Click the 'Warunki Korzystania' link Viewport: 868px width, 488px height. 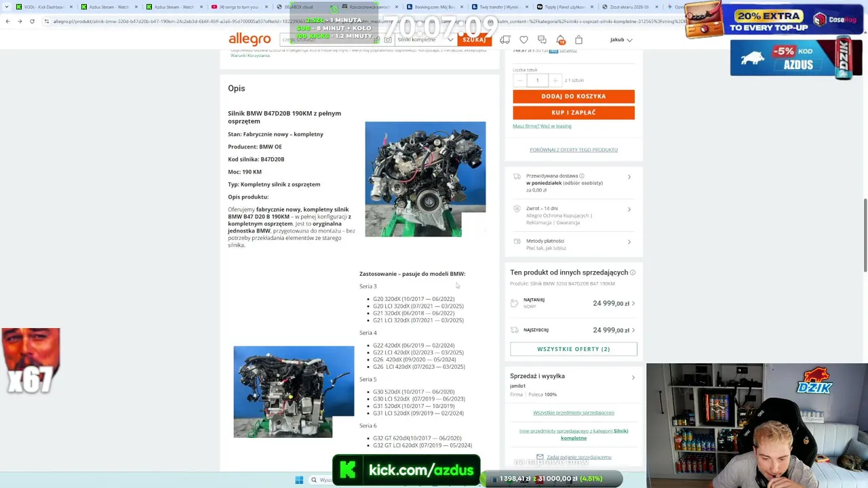(x=250, y=56)
